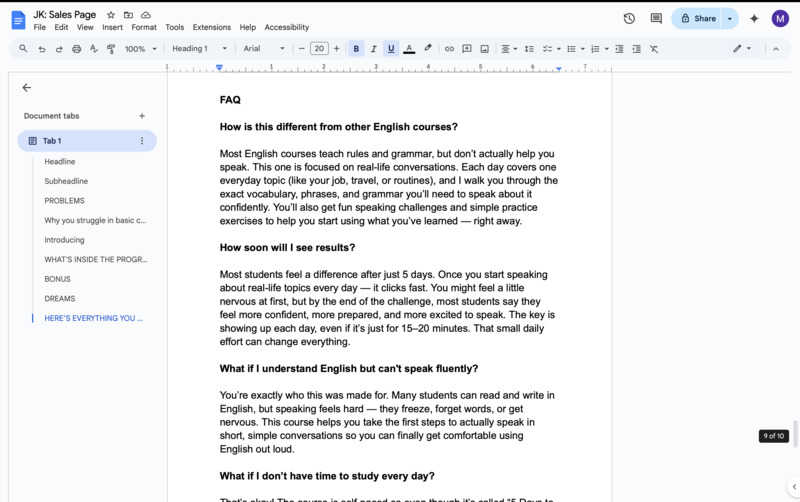800x502 pixels.
Task: Add a new document tab
Action: [x=142, y=116]
